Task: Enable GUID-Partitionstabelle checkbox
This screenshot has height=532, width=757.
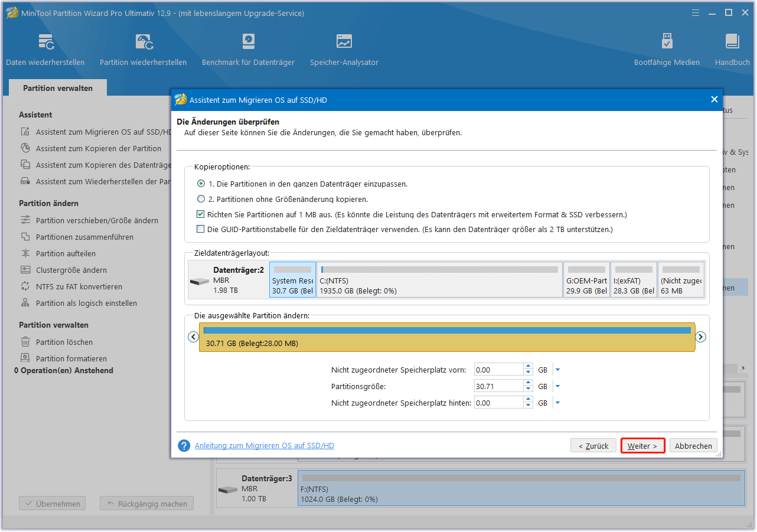Action: click(x=201, y=230)
